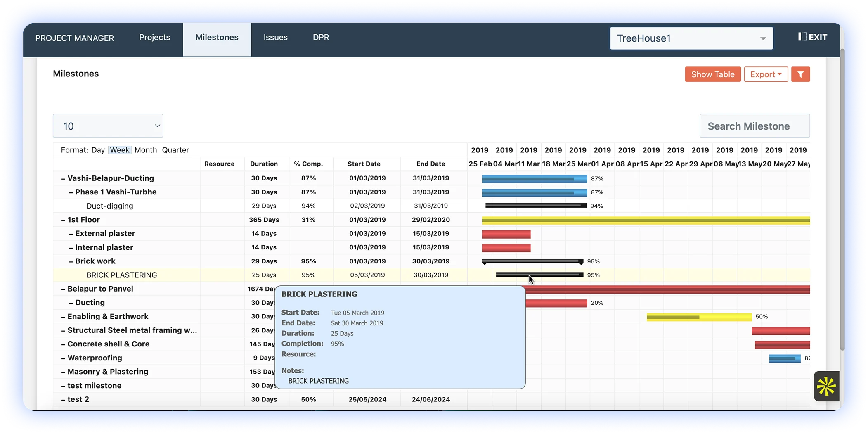Click the EXIT button in header

pyautogui.click(x=812, y=37)
